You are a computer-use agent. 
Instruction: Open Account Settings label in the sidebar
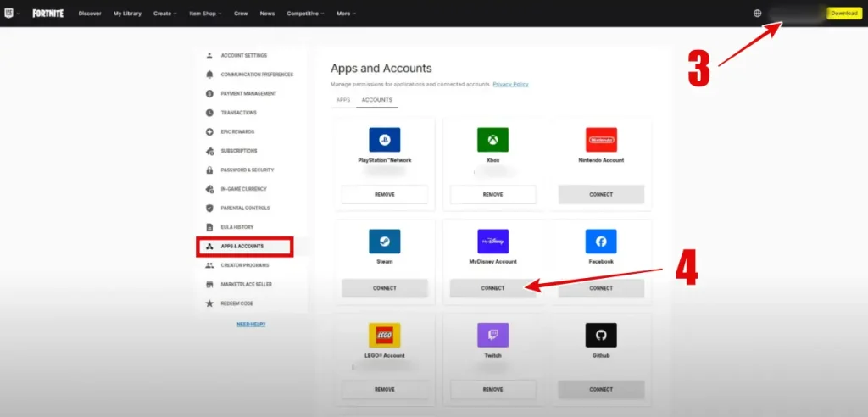point(243,55)
